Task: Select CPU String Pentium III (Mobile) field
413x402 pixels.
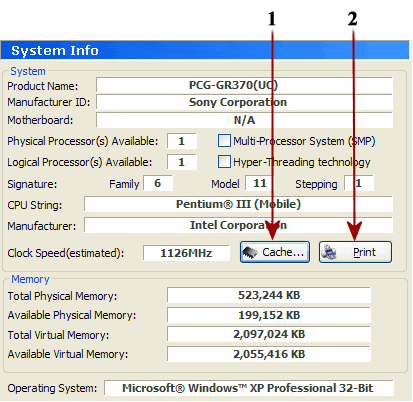Action: [238, 204]
